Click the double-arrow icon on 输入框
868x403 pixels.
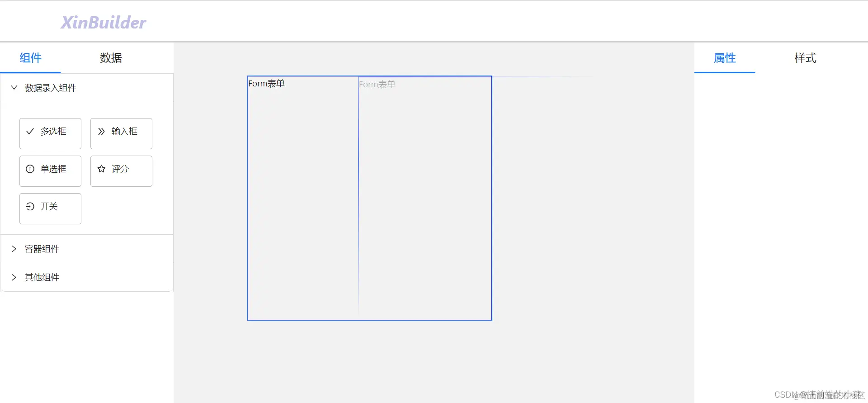(x=101, y=131)
